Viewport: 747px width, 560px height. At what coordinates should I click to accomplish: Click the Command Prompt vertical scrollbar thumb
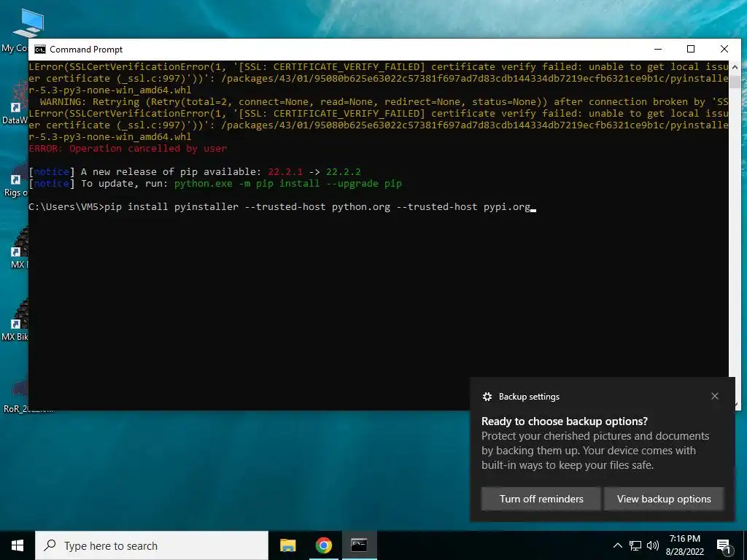coord(734,81)
